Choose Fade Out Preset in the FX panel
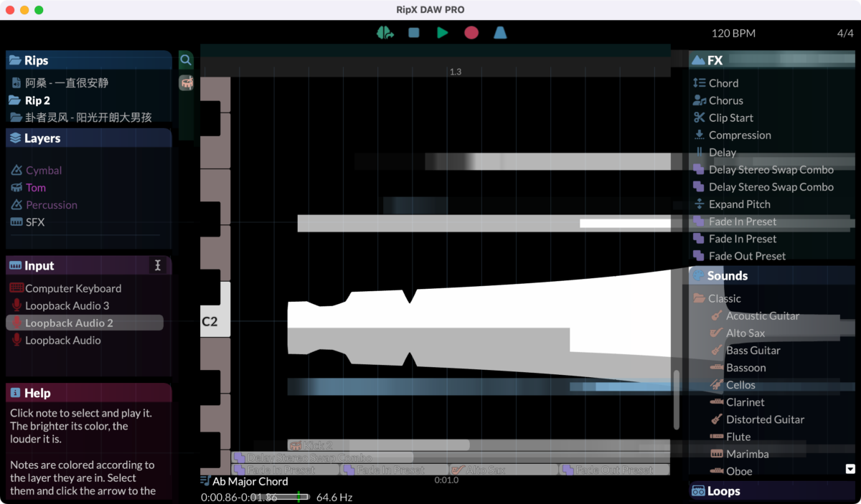Screen dimensions: 861x504 [x=747, y=256]
